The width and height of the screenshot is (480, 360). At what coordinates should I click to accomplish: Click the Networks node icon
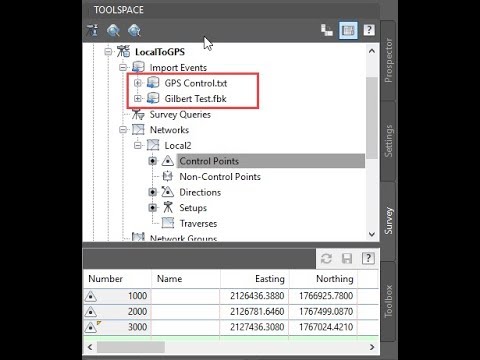pos(138,130)
